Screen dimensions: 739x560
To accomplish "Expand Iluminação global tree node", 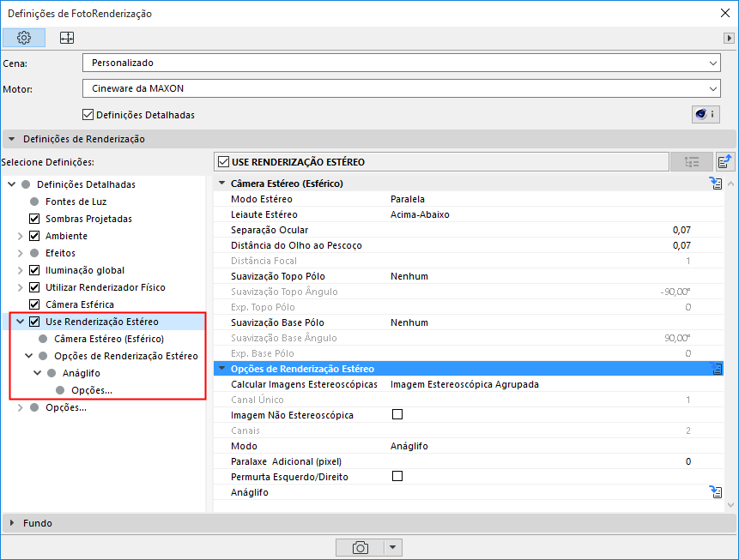I will click(21, 270).
